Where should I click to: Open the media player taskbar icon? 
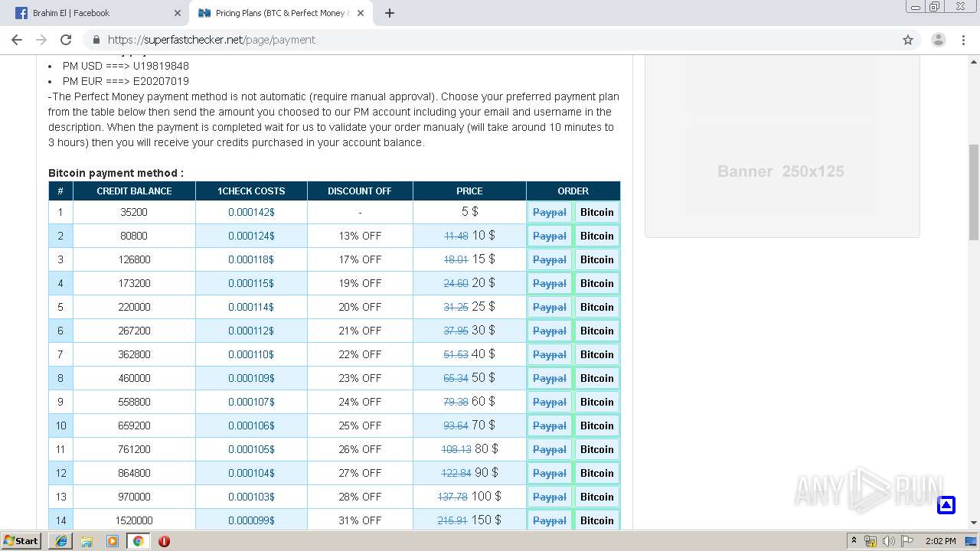(113, 541)
